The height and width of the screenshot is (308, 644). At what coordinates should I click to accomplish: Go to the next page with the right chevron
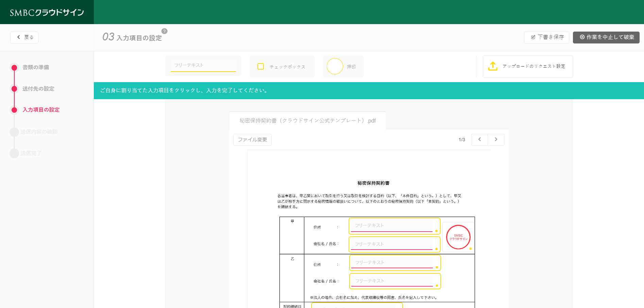tap(496, 139)
